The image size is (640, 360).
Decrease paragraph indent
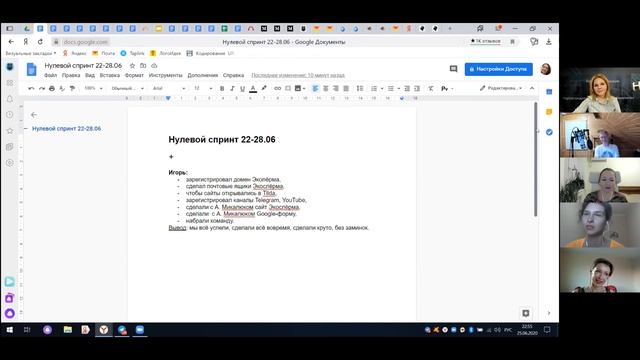(x=407, y=88)
